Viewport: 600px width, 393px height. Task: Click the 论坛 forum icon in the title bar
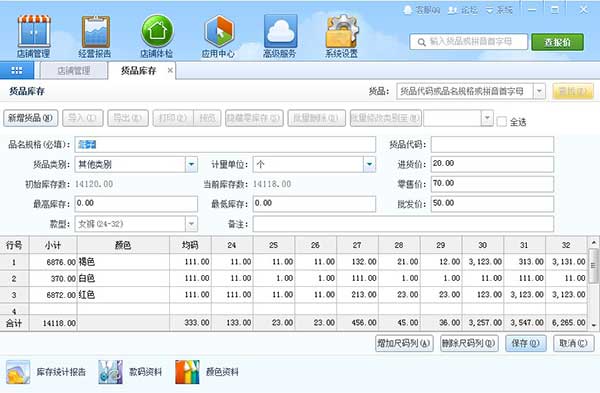tap(453, 10)
